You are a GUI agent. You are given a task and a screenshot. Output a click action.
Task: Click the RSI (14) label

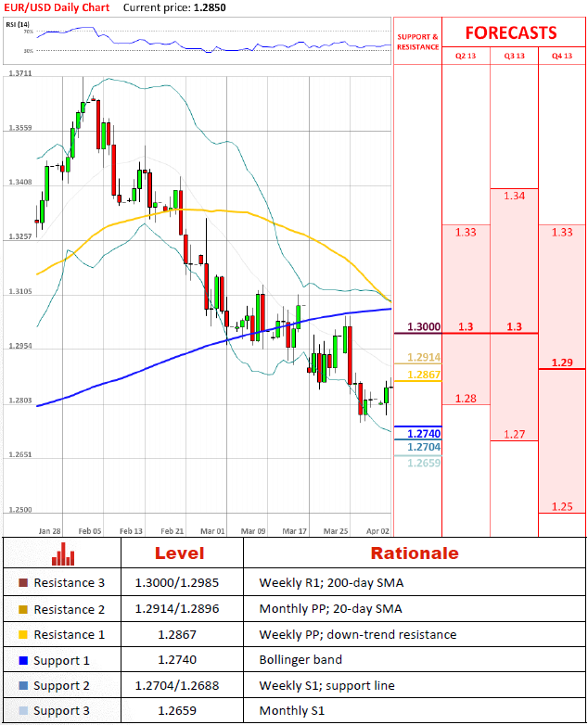(x=18, y=24)
